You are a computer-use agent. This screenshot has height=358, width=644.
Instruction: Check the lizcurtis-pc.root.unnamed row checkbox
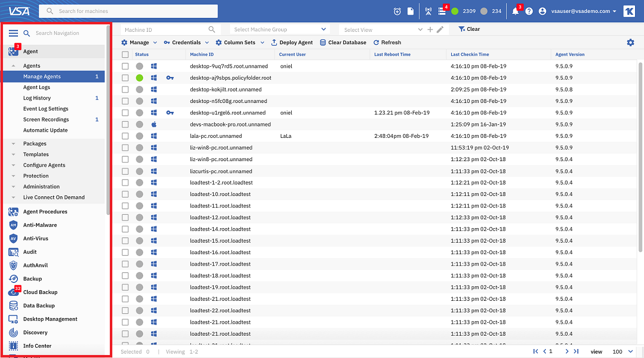[125, 171]
